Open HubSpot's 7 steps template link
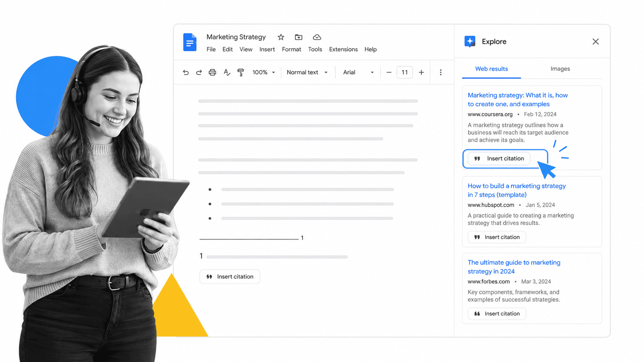The height and width of the screenshot is (362, 644). point(517,190)
